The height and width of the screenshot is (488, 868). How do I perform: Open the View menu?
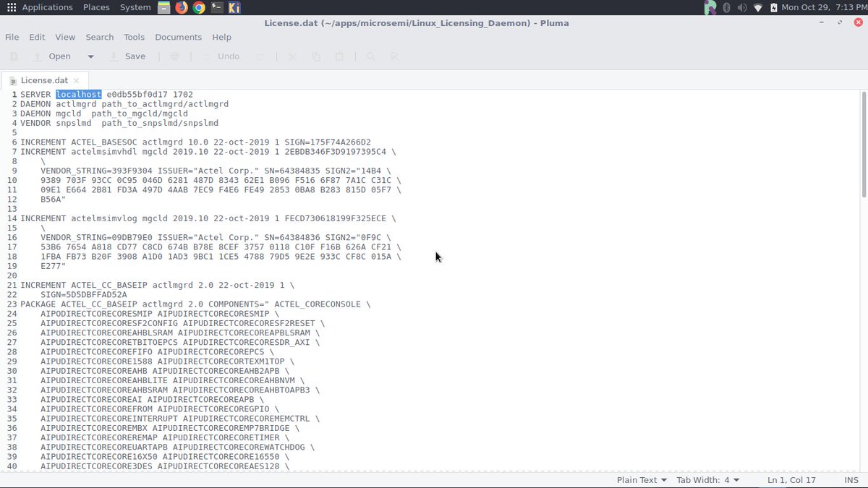[x=65, y=37]
